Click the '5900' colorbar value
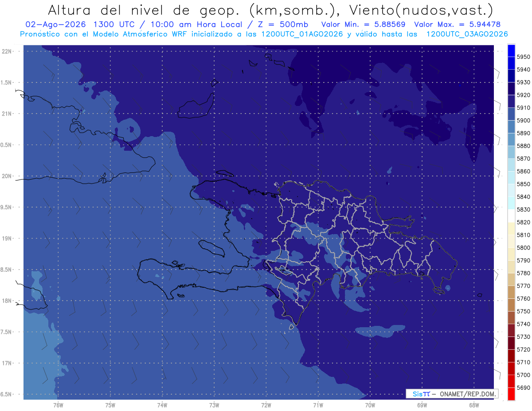The height and width of the screenshot is (411, 532). tap(524, 120)
